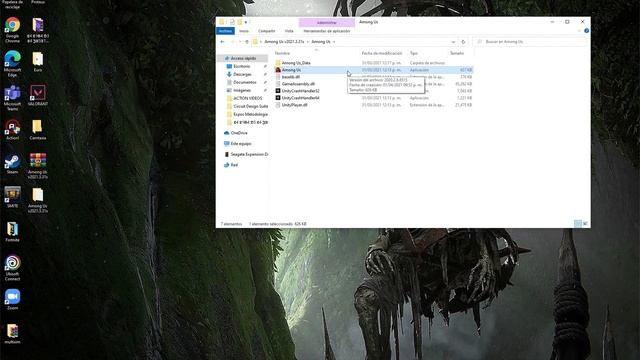This screenshot has height=360, width=640.
Task: Select Administrar contextual tab
Action: pyautogui.click(x=327, y=22)
